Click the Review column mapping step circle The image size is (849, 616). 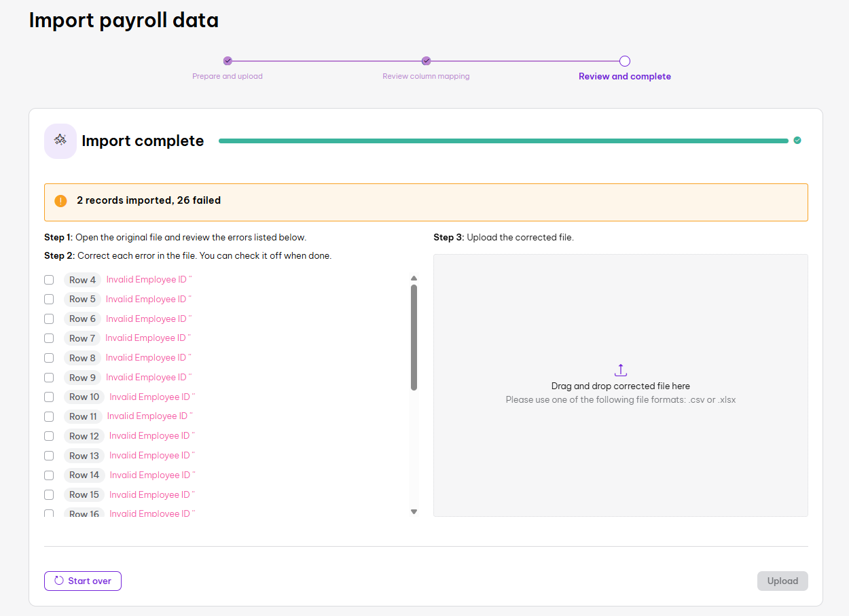[426, 61]
